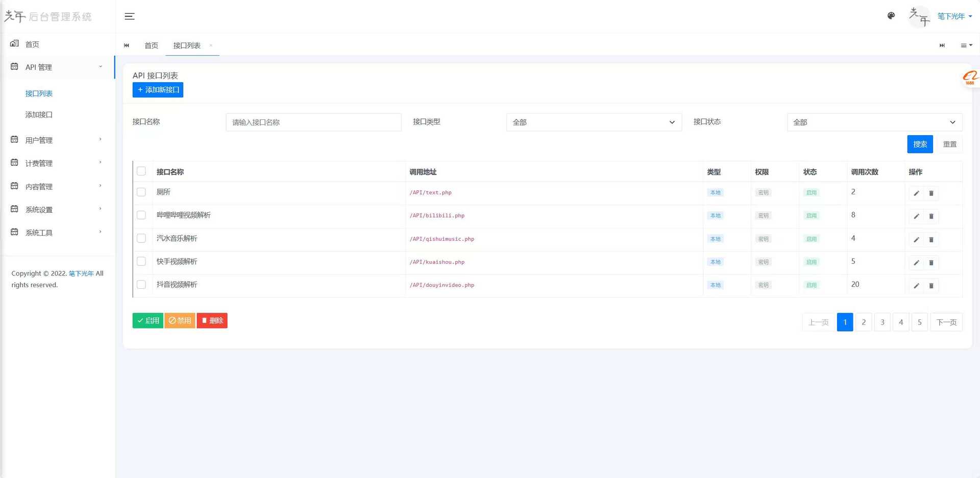Click the trash icon for 快手视频解析

(931, 263)
